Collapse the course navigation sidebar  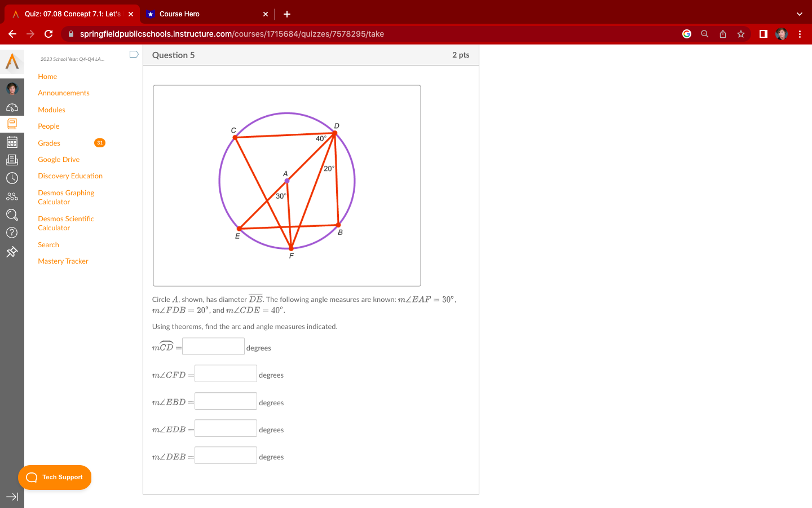(12, 497)
